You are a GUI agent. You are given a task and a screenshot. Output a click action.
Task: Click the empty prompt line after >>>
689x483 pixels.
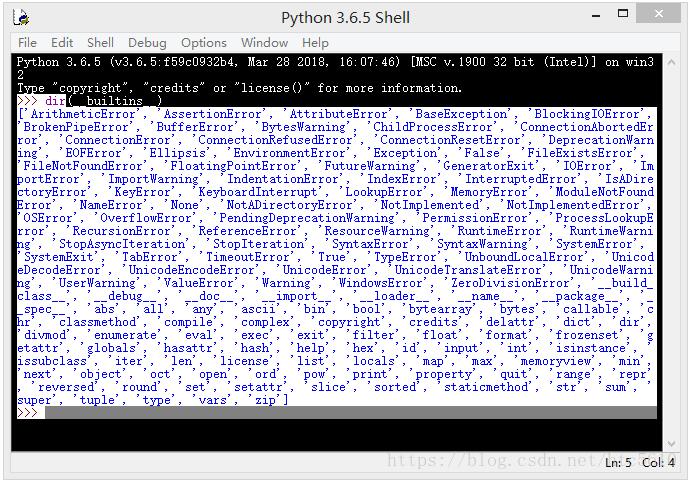coord(351,413)
